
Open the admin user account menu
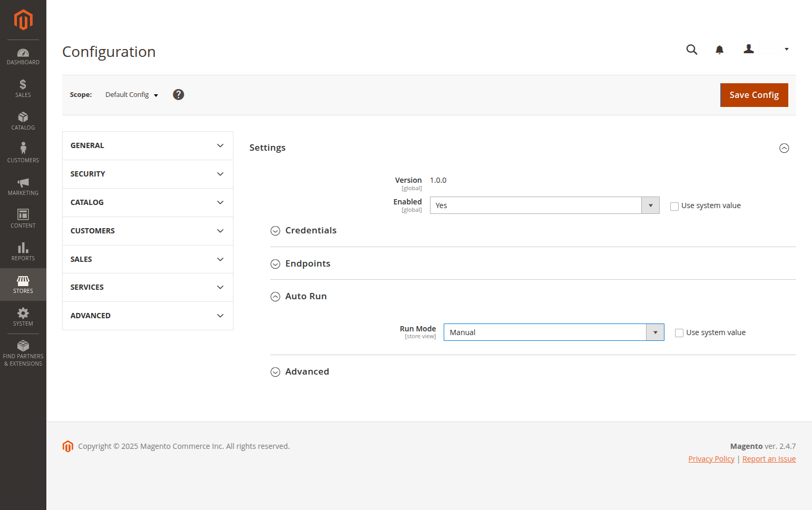(766, 49)
